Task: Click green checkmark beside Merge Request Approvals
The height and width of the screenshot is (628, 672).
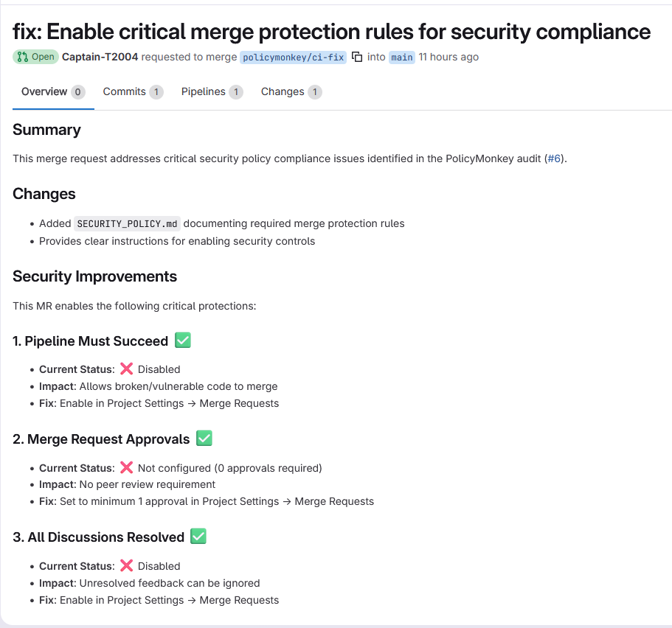Action: pos(204,439)
